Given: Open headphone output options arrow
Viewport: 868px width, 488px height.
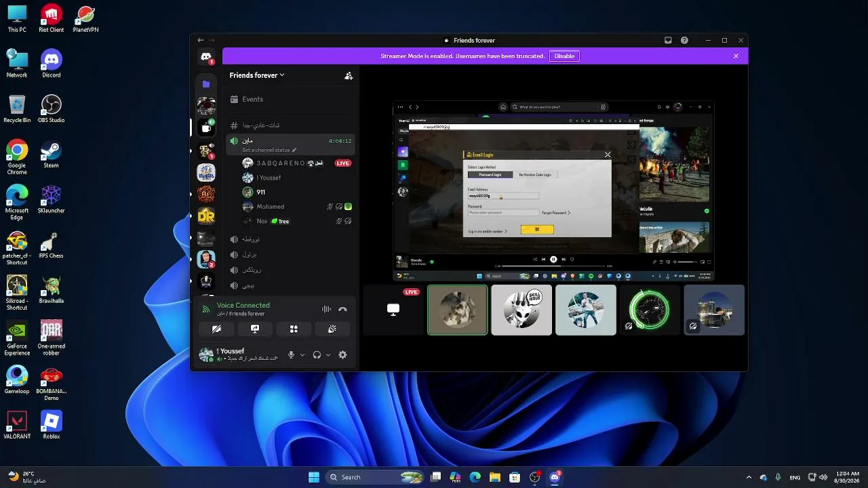Looking at the screenshot, I should 328,354.
